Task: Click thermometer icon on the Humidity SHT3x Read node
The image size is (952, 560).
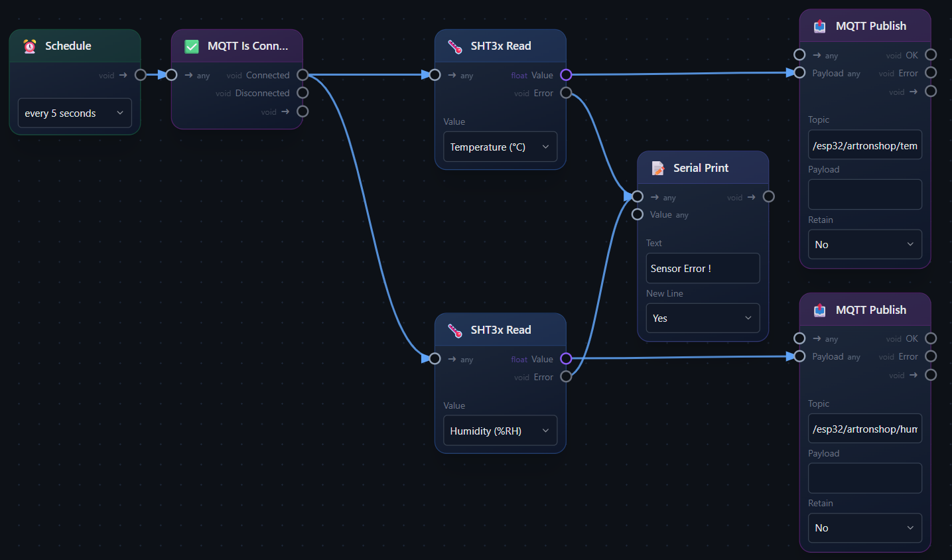Action: pyautogui.click(x=455, y=330)
